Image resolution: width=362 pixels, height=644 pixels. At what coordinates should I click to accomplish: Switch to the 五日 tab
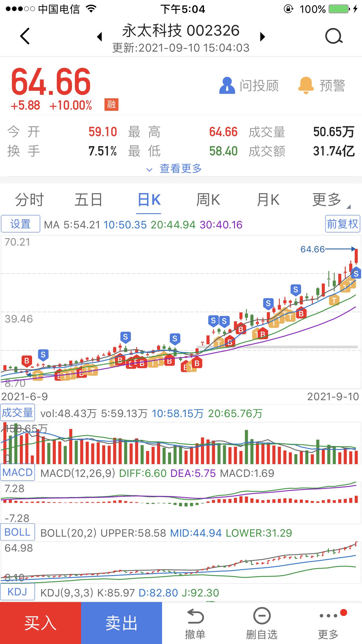tap(89, 200)
